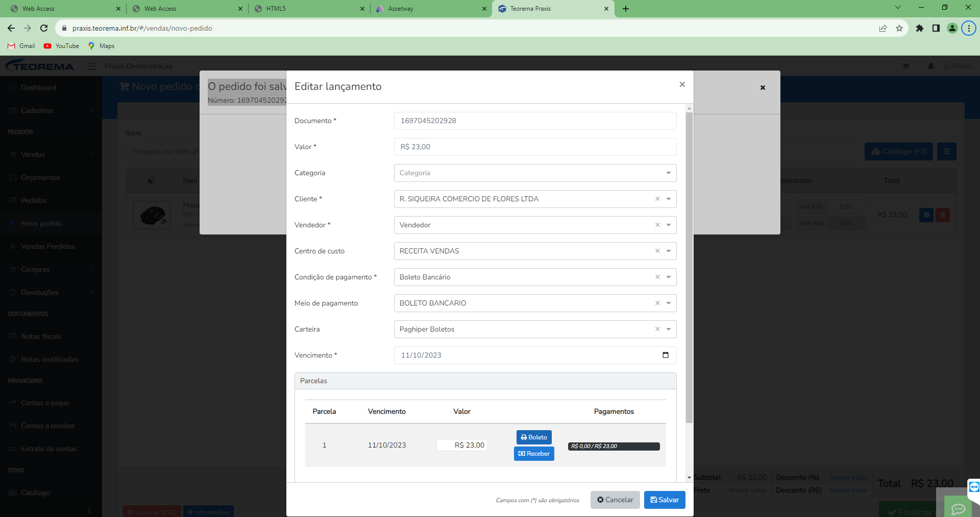
Task: Open the YouTube bookmark
Action: click(x=61, y=46)
